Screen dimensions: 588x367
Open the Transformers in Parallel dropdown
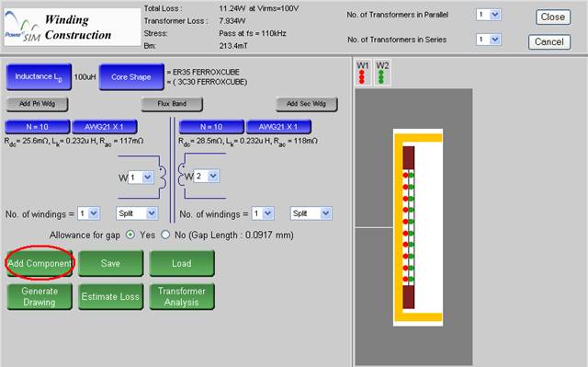click(489, 15)
